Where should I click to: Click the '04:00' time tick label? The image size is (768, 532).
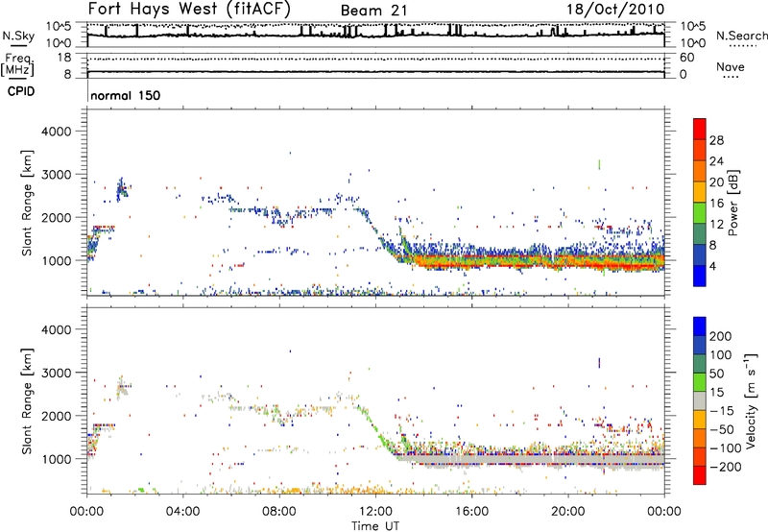click(x=183, y=512)
